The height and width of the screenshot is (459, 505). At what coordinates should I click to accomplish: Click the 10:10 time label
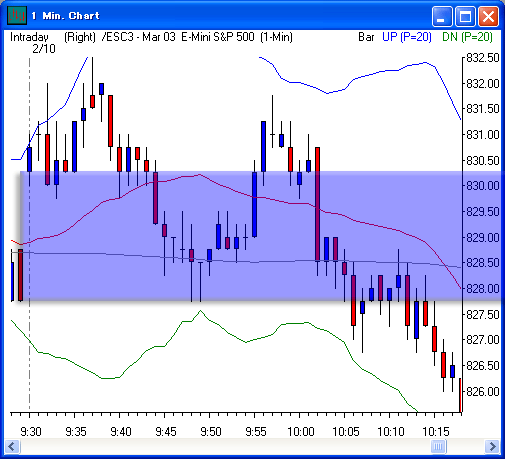point(391,432)
